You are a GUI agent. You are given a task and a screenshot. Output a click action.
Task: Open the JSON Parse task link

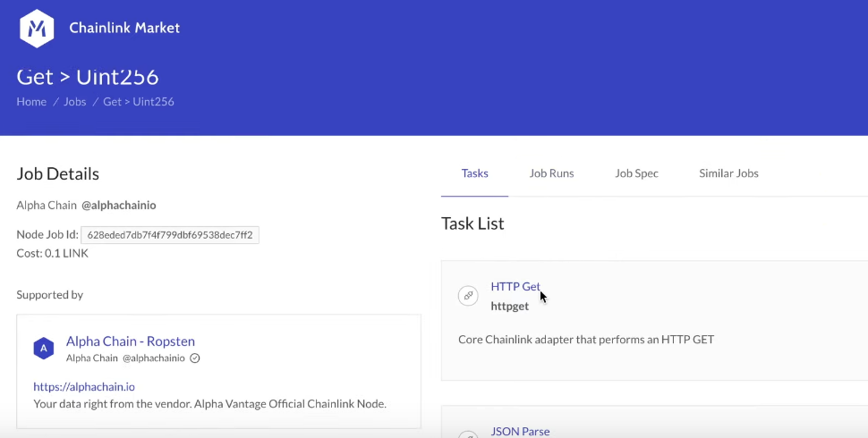click(x=521, y=432)
